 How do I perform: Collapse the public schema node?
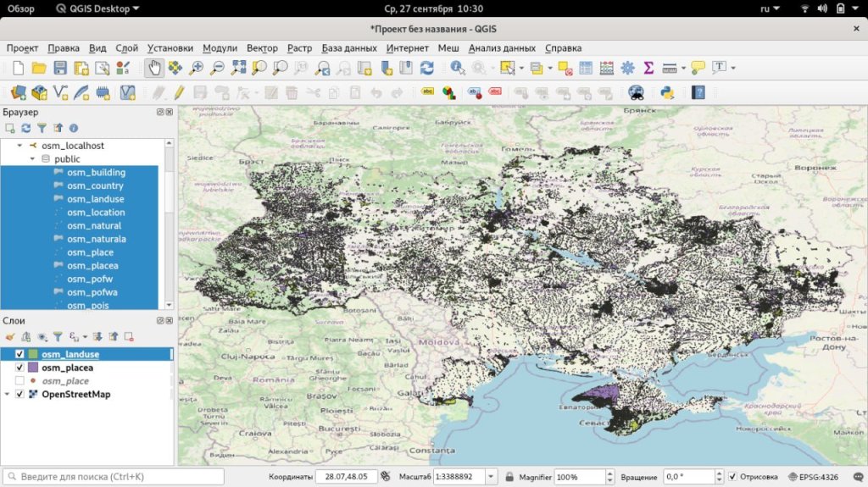click(32, 159)
